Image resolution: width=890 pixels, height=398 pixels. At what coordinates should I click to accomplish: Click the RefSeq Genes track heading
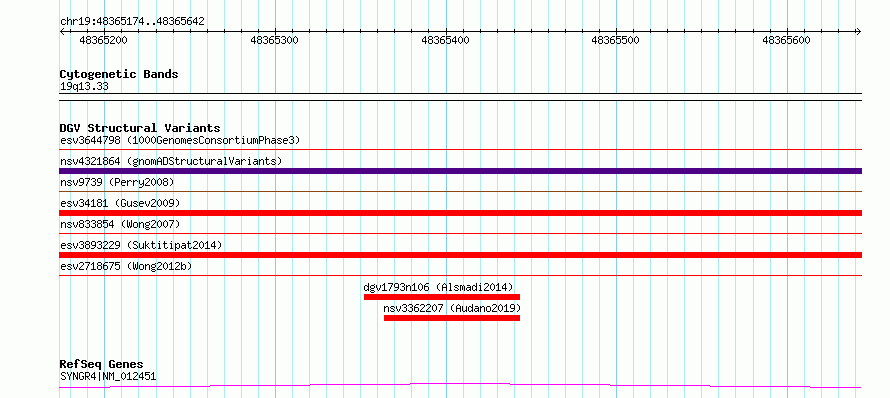click(102, 364)
